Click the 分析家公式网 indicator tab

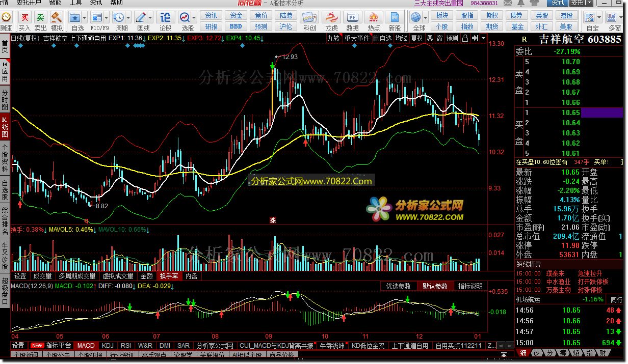[215, 346]
